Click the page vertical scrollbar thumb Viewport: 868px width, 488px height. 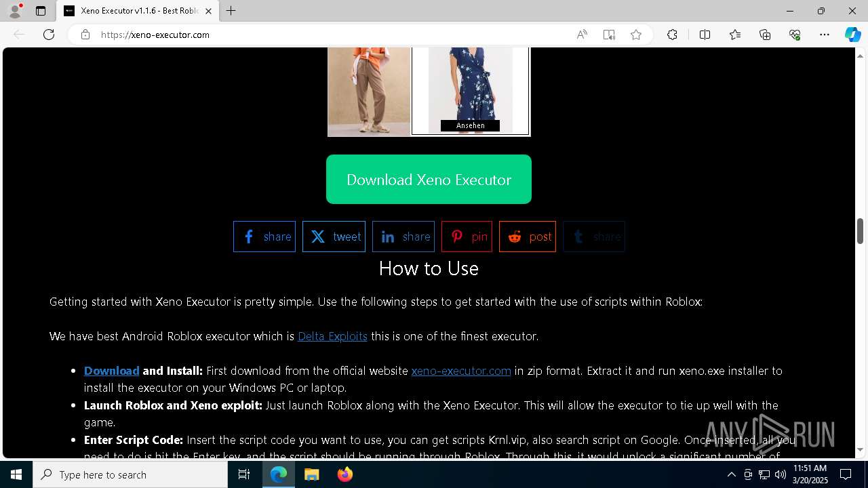pos(860,231)
